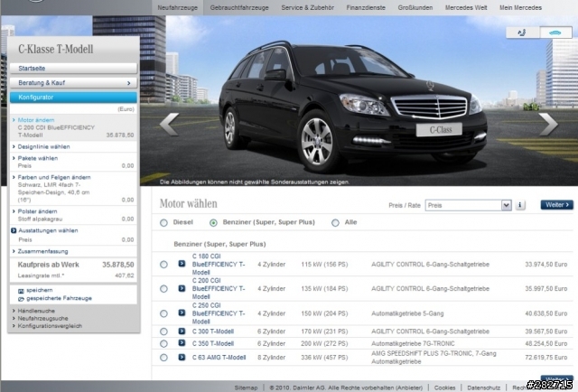Screen dimensions: 578x392
Task: Select the Alle engines filter
Action: pyautogui.click(x=335, y=223)
